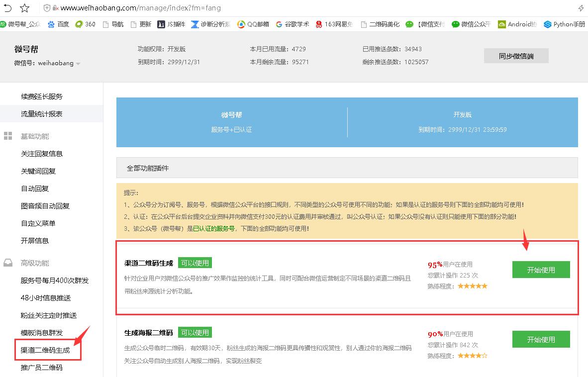Click the 全部功能插件 header bar
This screenshot has height=377, width=588.
(347, 168)
